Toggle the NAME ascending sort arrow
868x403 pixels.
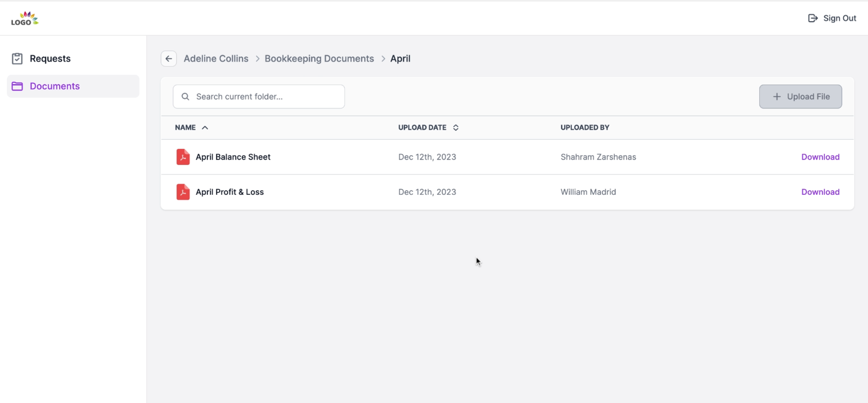[x=205, y=128]
